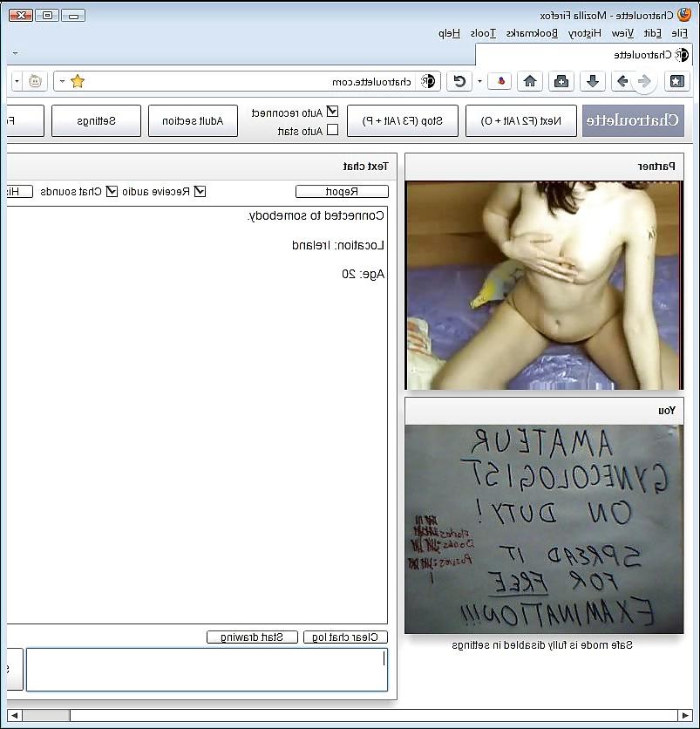Viewport: 700px width, 729px height.
Task: Click the 'Text chat' panel header
Action: (x=202, y=167)
